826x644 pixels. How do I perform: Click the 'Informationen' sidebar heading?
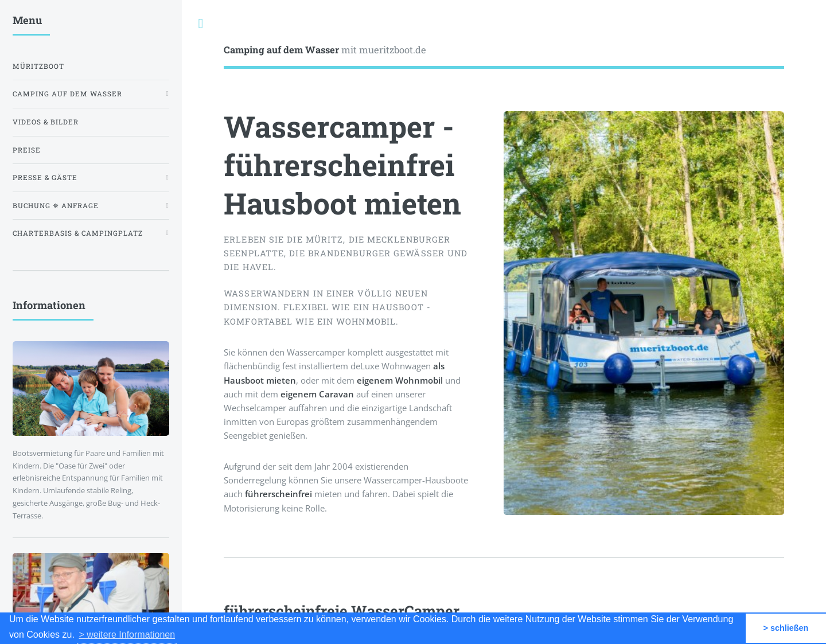coord(49,305)
